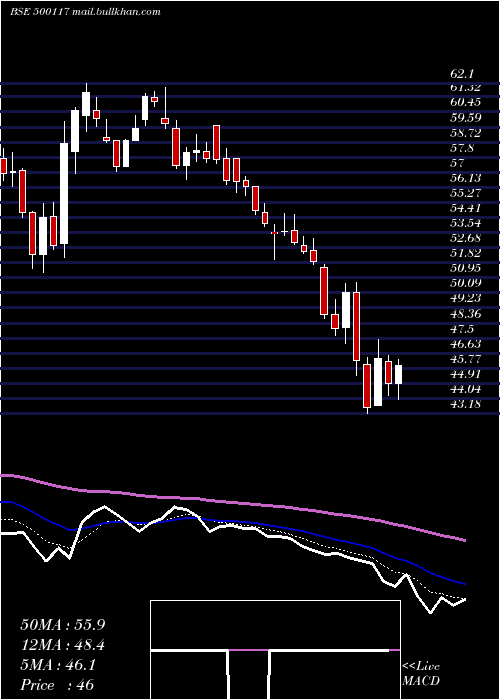Click the 56.13 price axis label

click(465, 178)
